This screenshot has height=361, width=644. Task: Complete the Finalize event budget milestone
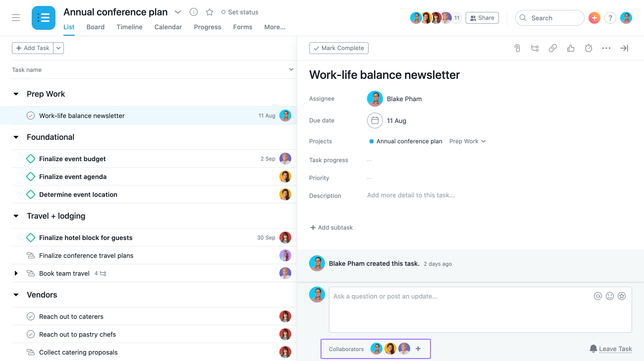click(31, 159)
